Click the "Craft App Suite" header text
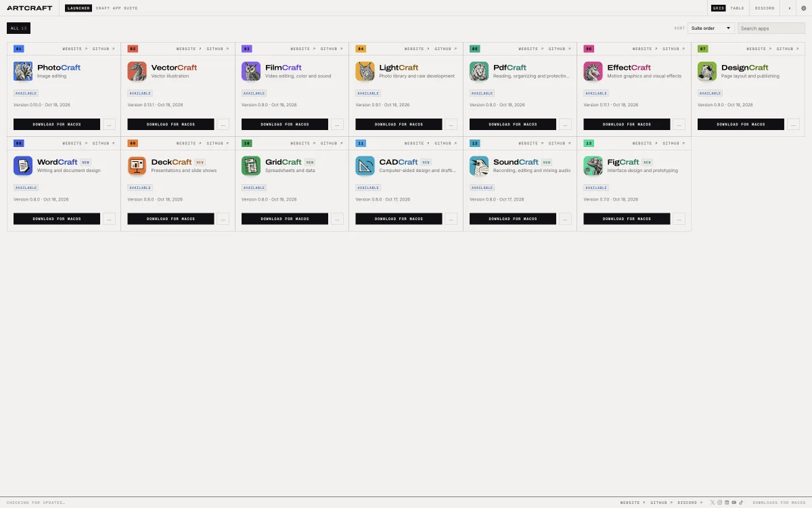The image size is (812, 508). [116, 8]
